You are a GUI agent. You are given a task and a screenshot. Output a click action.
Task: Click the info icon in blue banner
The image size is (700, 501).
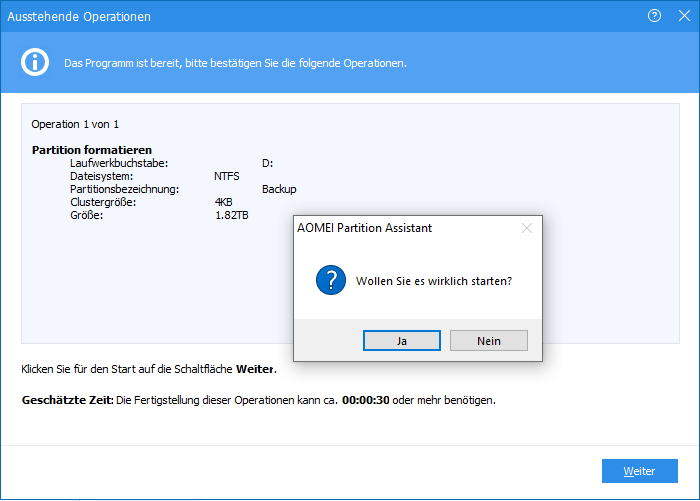click(36, 62)
